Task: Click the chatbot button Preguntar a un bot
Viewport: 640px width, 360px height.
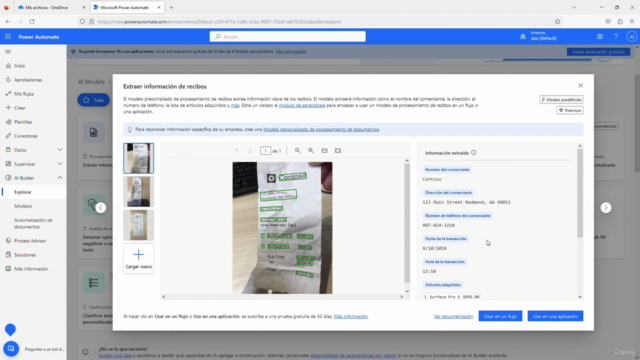Action: tap(11, 349)
